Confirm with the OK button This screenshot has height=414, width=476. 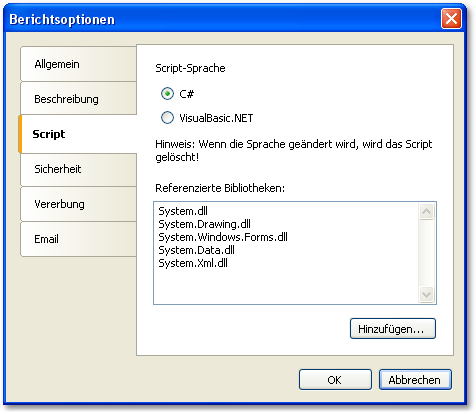pyautogui.click(x=335, y=380)
